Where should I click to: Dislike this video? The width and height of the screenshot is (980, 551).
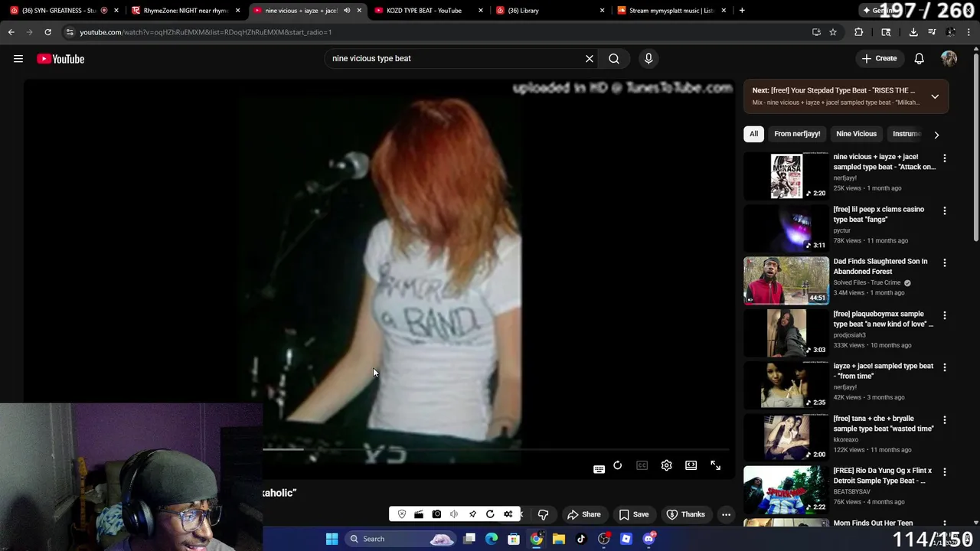(543, 514)
